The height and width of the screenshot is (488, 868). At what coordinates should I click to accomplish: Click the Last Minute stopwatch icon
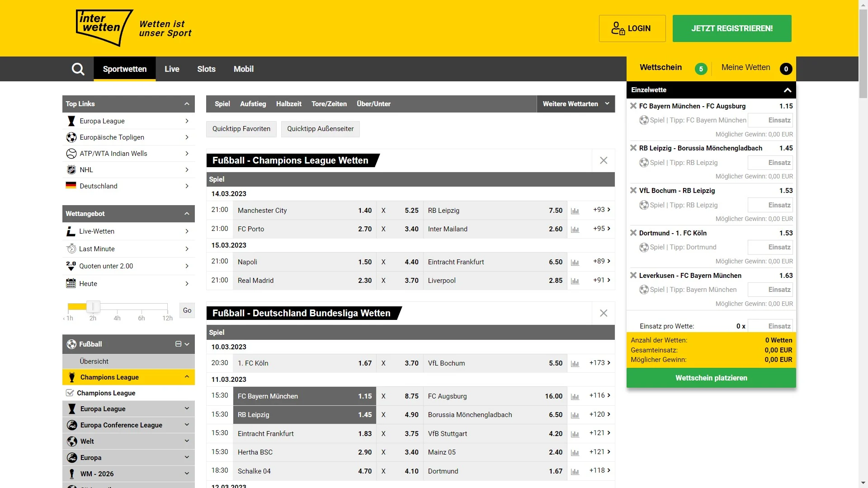pyautogui.click(x=71, y=249)
